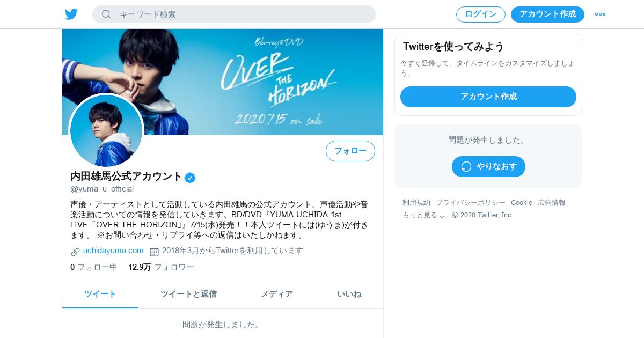Expand the もっと見る footer dropdown
The image size is (644, 338).
[x=424, y=215]
